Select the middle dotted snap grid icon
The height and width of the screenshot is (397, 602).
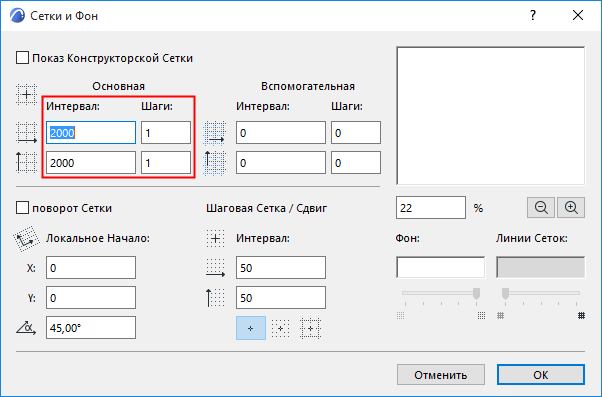280,328
